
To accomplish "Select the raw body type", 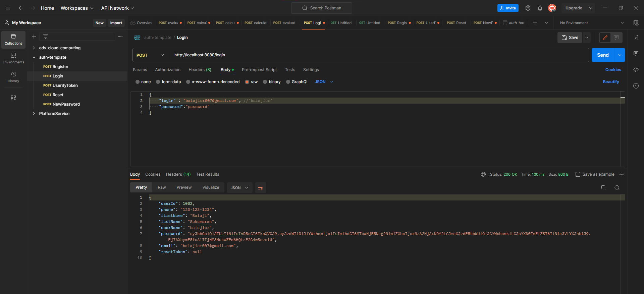I will click(247, 82).
